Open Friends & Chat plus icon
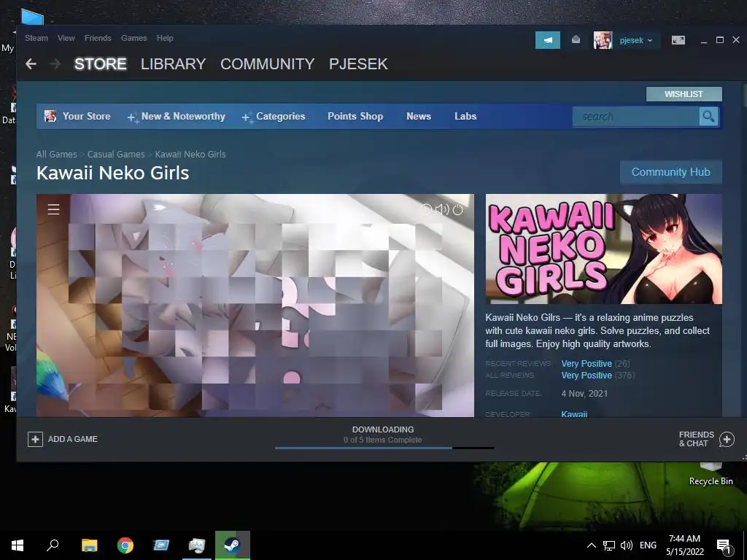747x560 pixels. coord(727,439)
